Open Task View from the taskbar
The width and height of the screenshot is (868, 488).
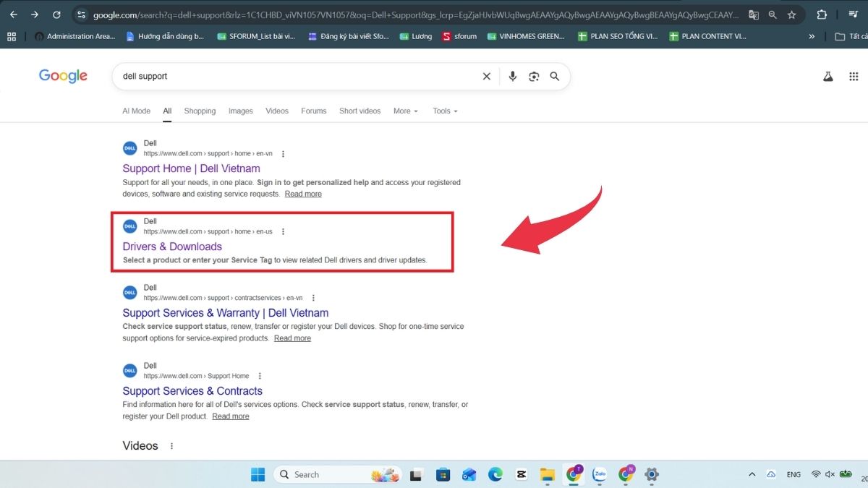[x=416, y=474]
